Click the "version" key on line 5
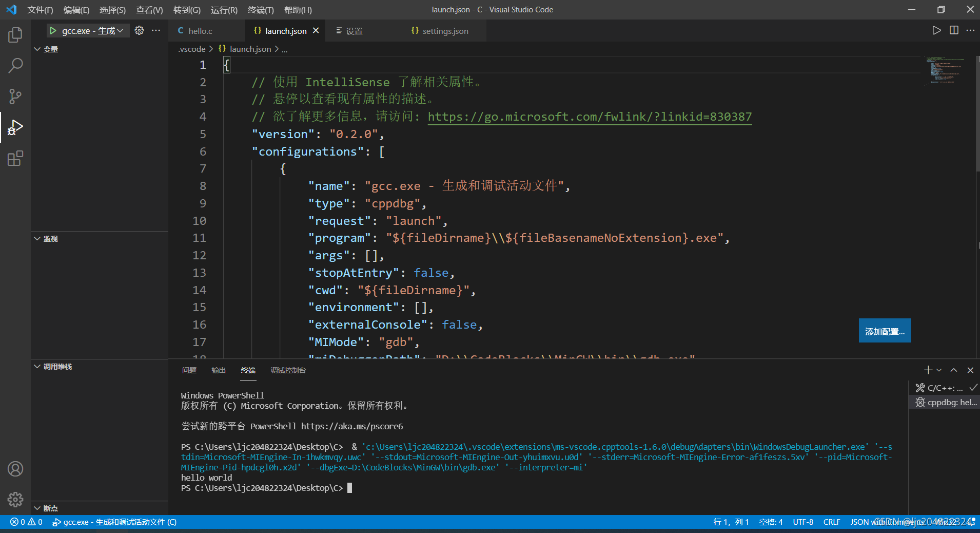 click(x=283, y=134)
